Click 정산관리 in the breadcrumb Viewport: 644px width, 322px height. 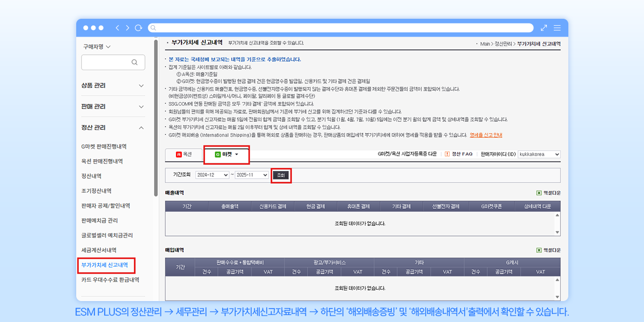[503, 43]
